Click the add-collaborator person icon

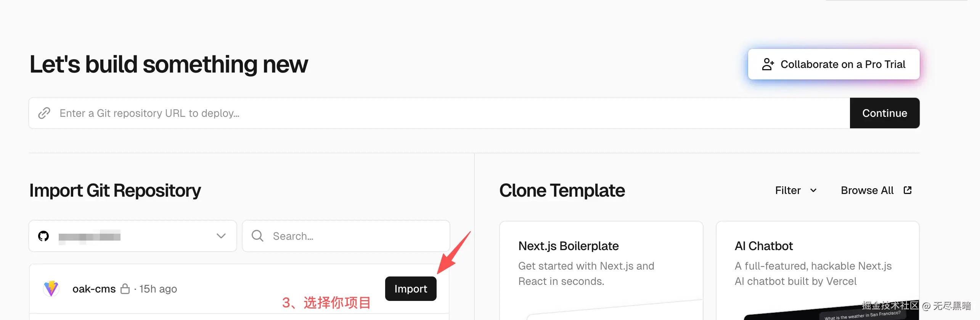tap(768, 64)
